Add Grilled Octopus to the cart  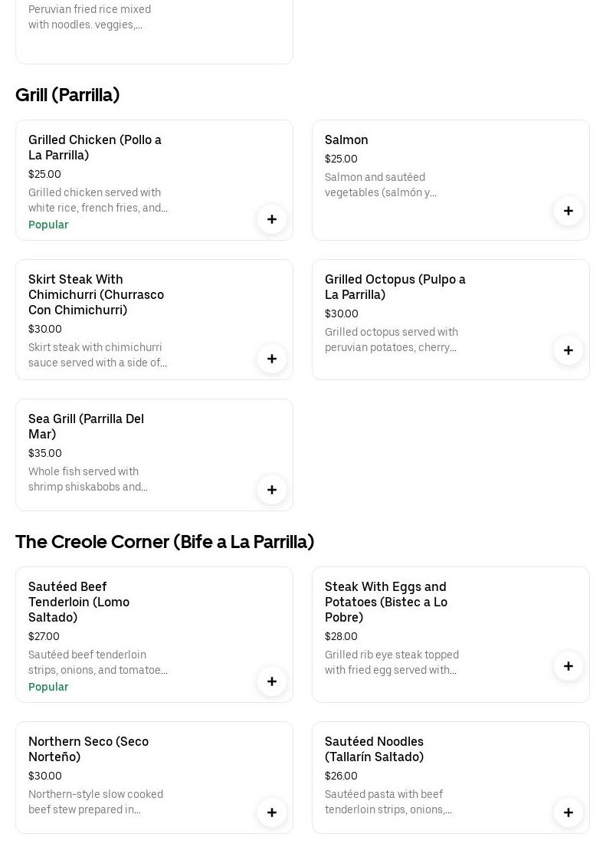568,350
